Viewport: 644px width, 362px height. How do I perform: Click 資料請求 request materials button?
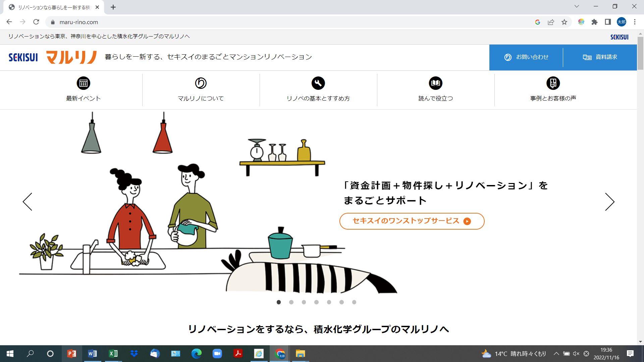coord(600,57)
